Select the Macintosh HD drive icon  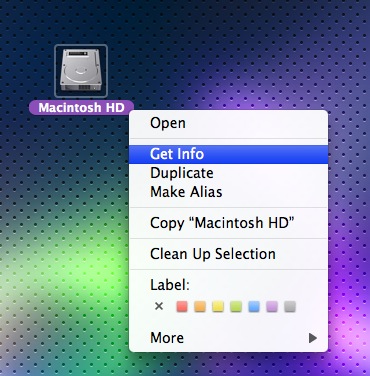(x=81, y=71)
